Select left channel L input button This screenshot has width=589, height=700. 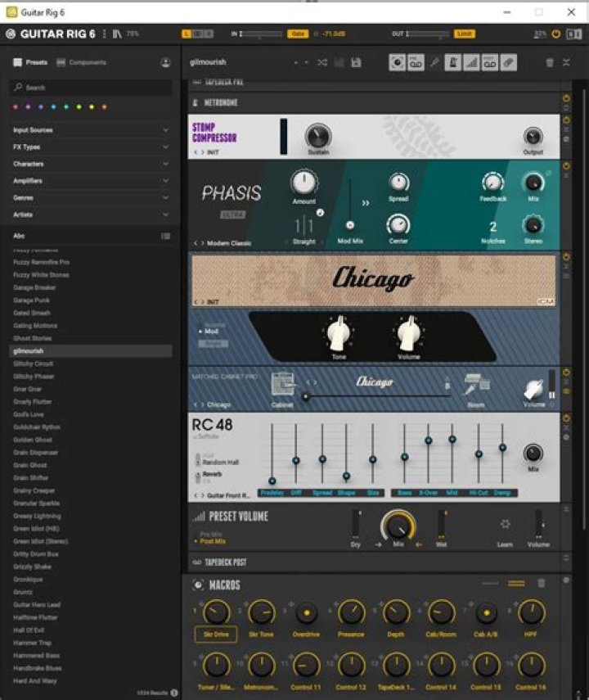(187, 34)
